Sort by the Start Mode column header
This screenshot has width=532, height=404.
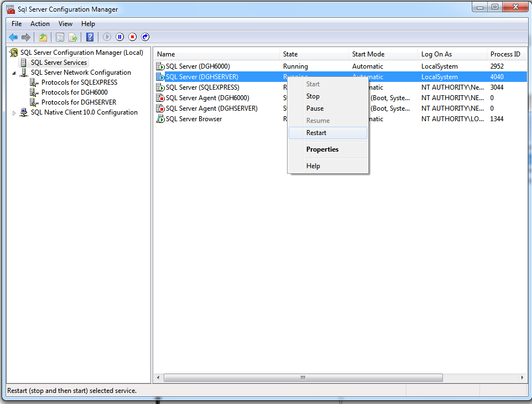383,54
